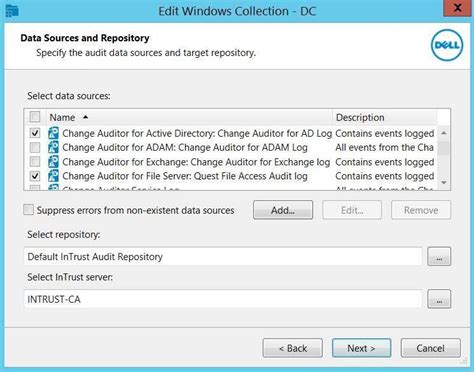Click the Edit... button
Viewport: 474px width, 372px height.
pos(352,210)
